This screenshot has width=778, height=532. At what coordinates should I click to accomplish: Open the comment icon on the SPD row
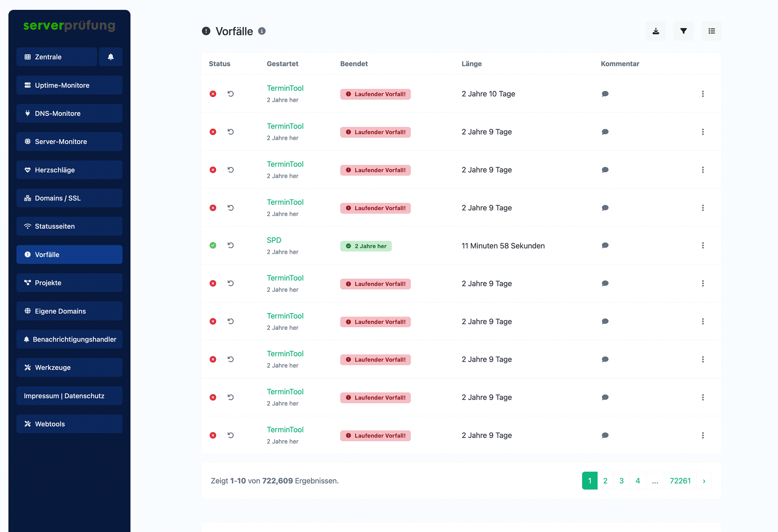click(x=605, y=245)
